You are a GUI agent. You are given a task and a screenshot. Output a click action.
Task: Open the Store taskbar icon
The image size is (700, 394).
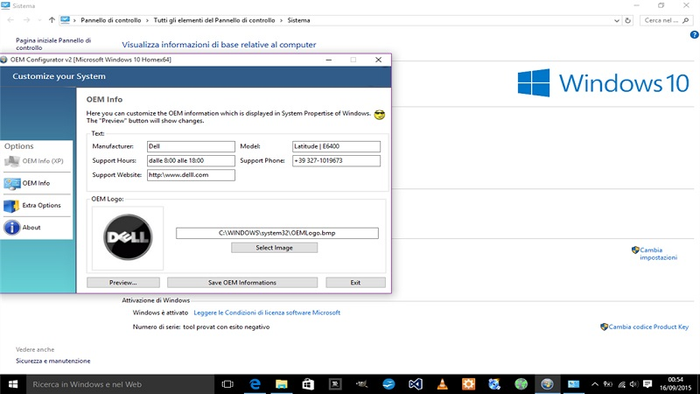tap(308, 384)
